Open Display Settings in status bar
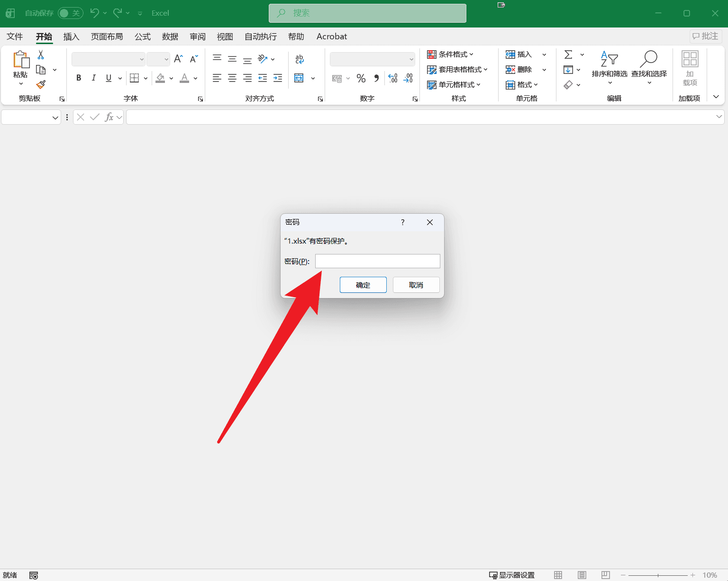Screen dimensions: 728x581 point(512,575)
